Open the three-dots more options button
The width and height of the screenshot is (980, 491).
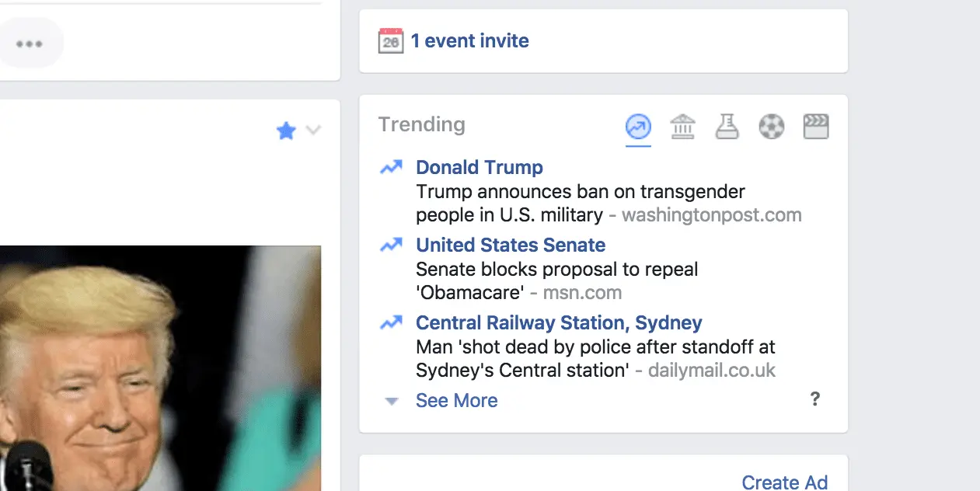point(30,44)
